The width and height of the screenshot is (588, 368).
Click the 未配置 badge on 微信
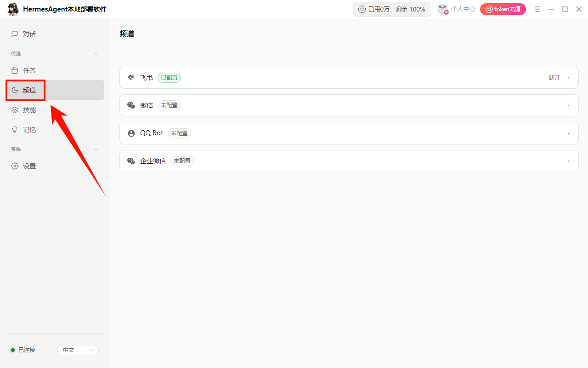click(169, 105)
